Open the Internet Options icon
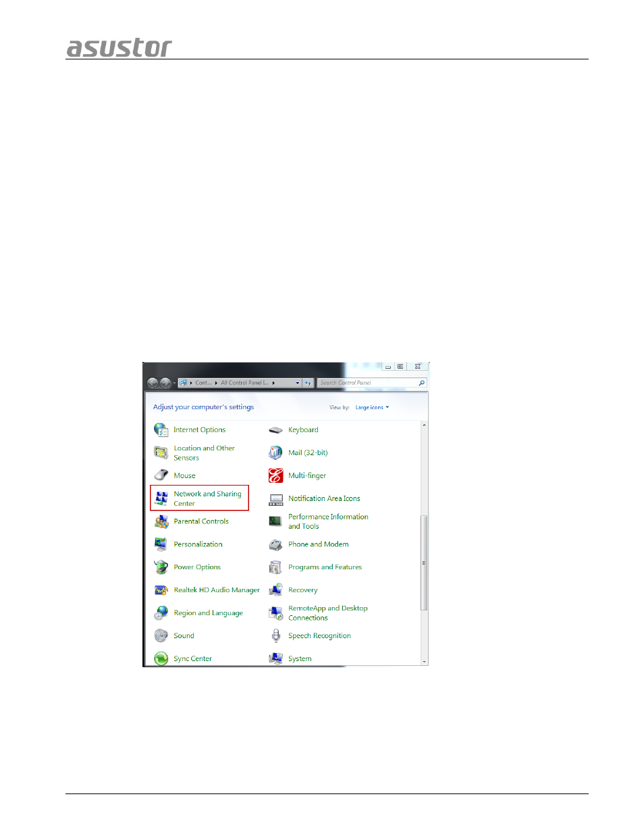This screenshot has height=834, width=644. click(x=161, y=429)
